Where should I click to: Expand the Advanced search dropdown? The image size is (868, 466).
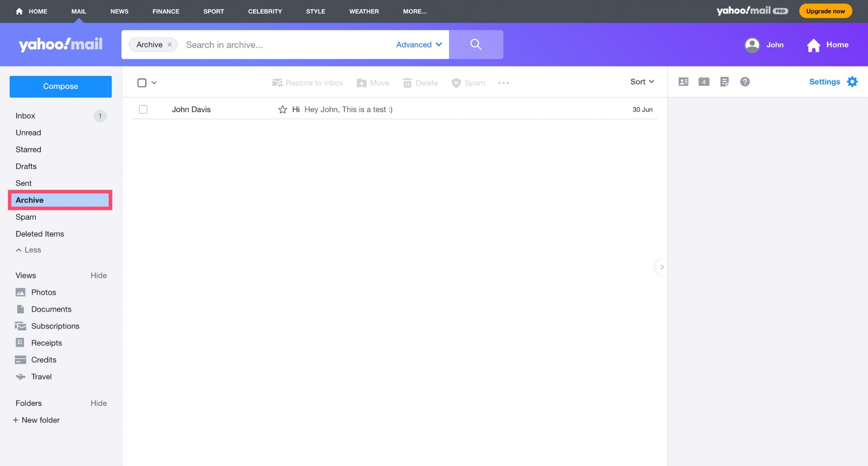(419, 44)
